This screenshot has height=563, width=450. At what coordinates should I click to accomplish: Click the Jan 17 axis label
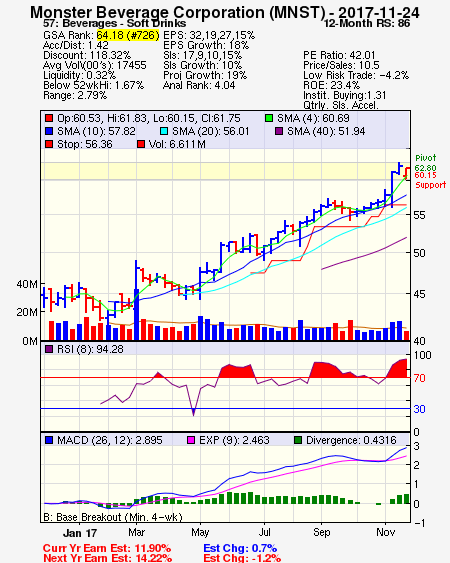tap(80, 533)
